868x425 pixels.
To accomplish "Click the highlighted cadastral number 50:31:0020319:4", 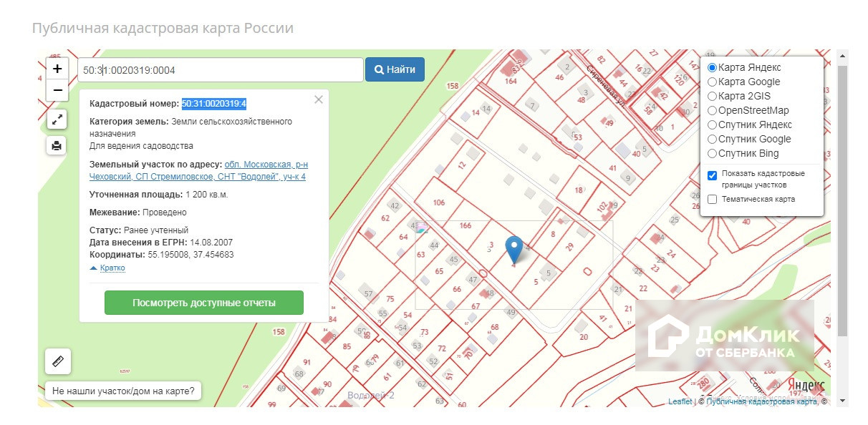I will (213, 104).
